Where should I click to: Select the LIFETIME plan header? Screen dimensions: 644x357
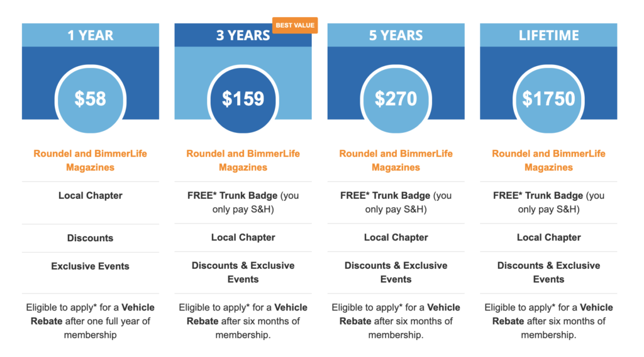point(548,35)
